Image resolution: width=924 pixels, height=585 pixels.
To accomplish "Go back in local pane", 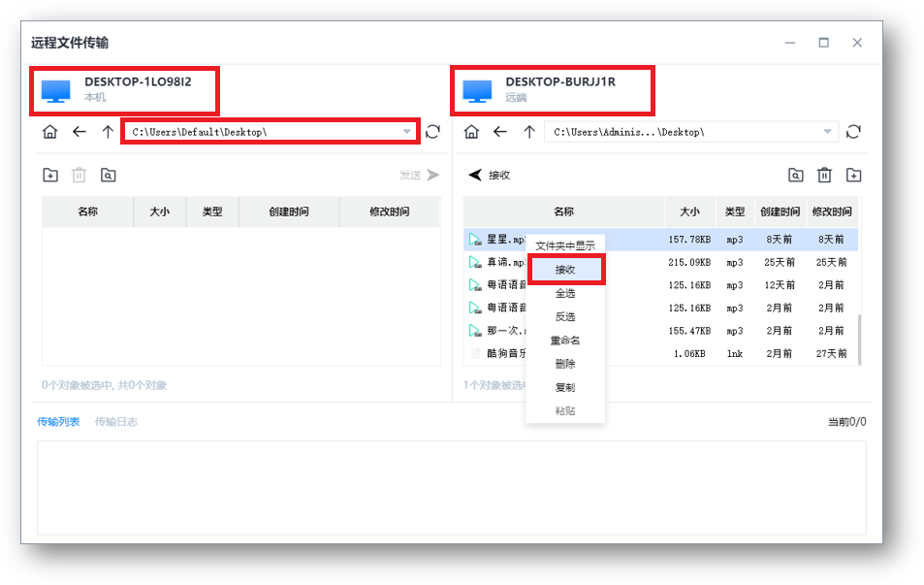I will 79,132.
